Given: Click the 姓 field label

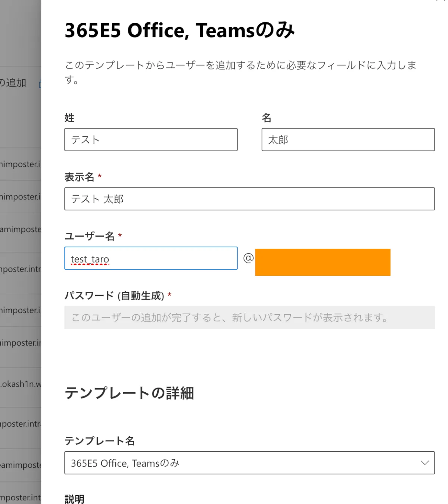Looking at the screenshot, I should [69, 118].
